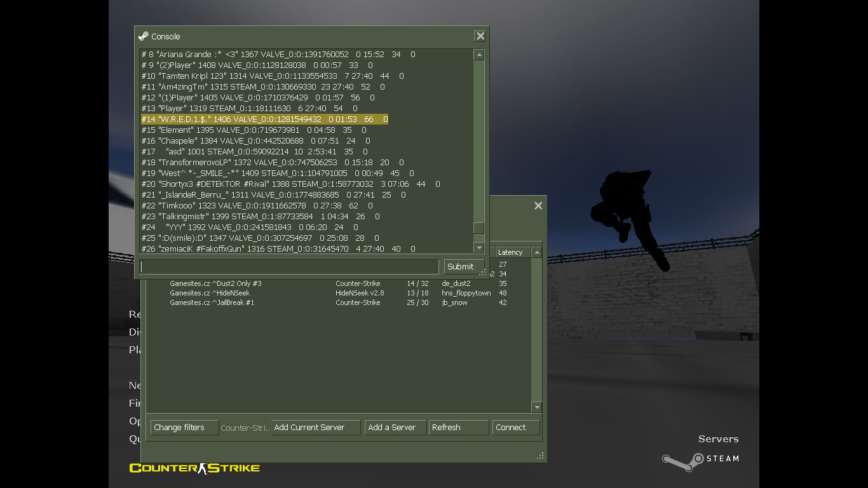Click the console scrollbar thumb
Image resolution: width=868 pixels, height=488 pixels.
(x=479, y=228)
